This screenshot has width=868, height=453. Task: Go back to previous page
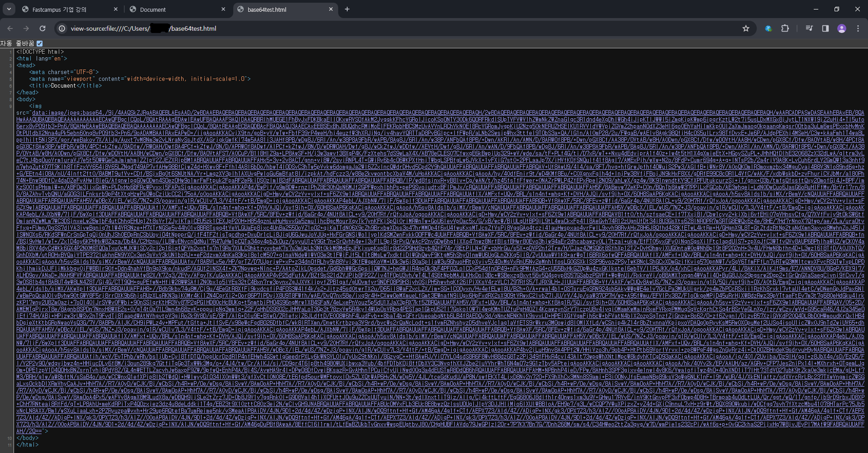(x=10, y=28)
